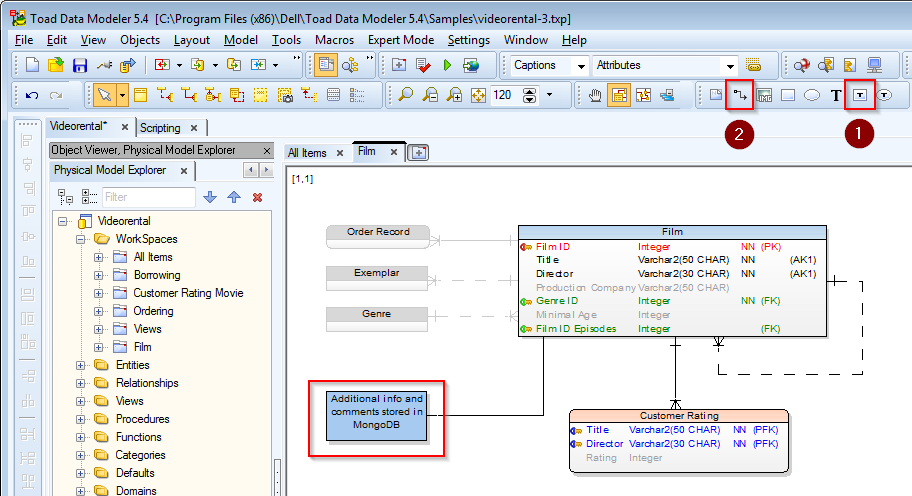This screenshot has height=496, width=912.
Task: Activate the hand pan tool
Action: pyautogui.click(x=595, y=95)
